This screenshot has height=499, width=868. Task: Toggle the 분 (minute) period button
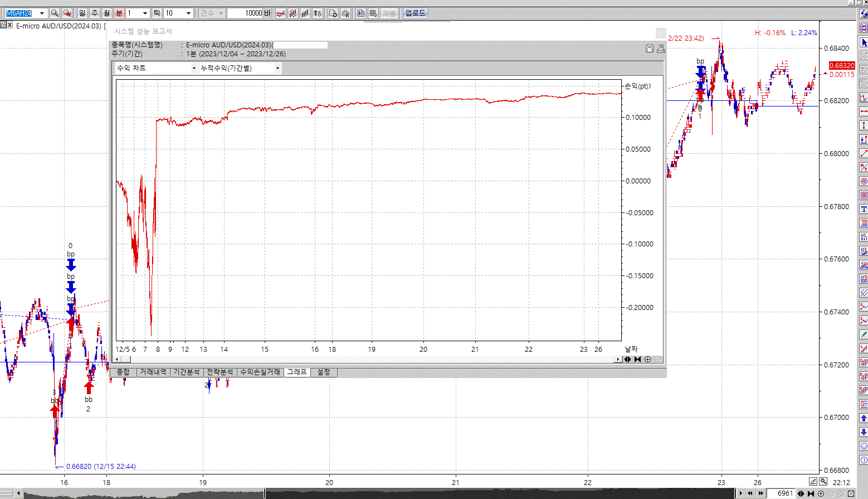119,13
